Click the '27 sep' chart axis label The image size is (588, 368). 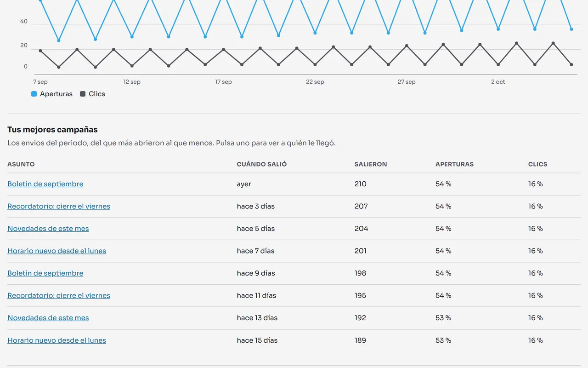(407, 82)
